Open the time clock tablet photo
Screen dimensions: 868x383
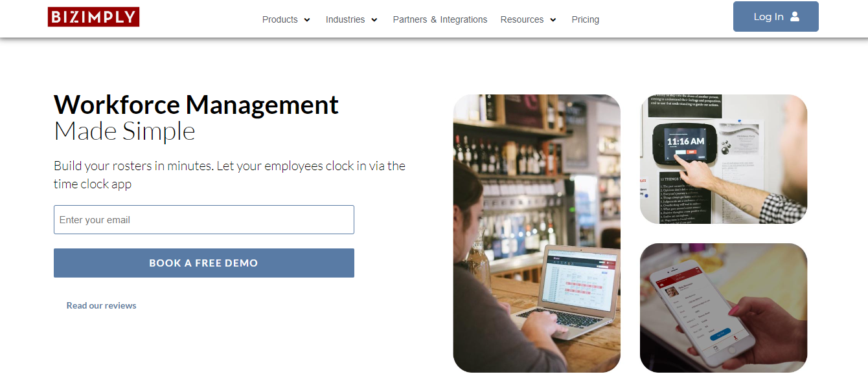click(724, 159)
